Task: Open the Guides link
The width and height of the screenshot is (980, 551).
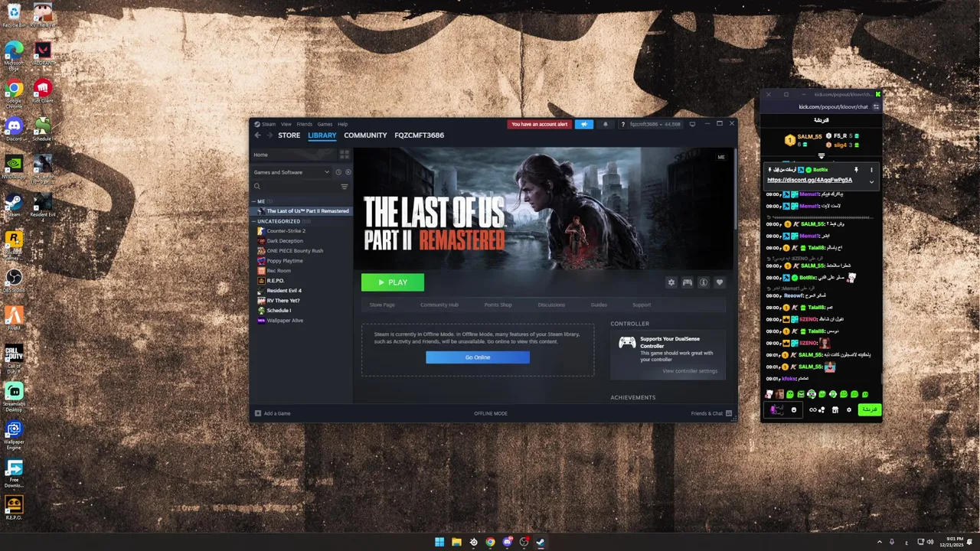Action: (x=599, y=305)
